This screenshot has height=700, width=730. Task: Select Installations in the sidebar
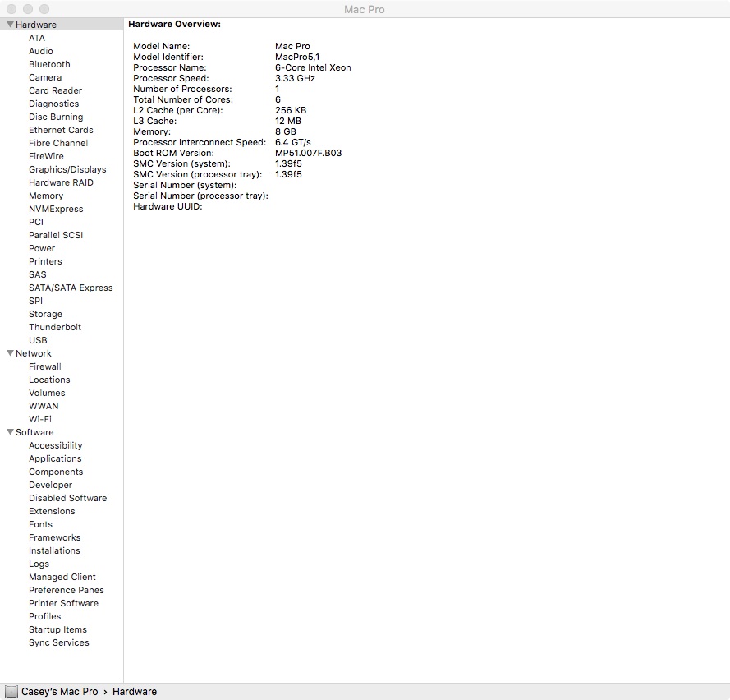pyautogui.click(x=54, y=550)
